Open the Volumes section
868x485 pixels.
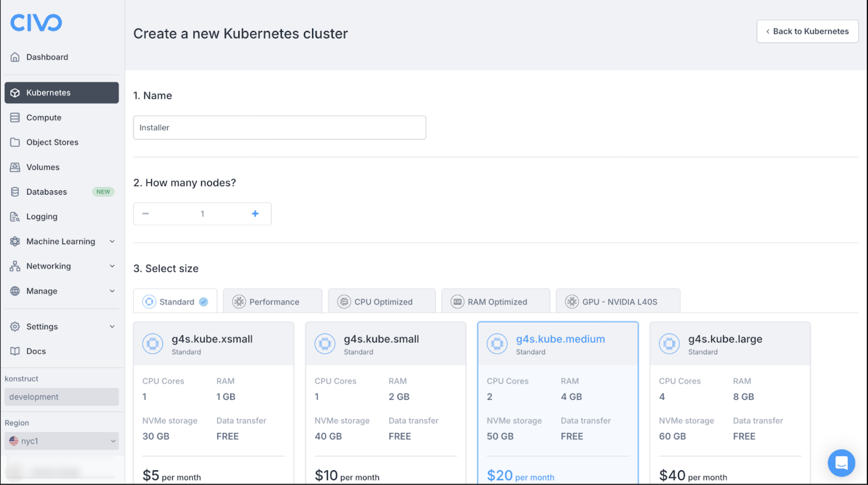62,167
